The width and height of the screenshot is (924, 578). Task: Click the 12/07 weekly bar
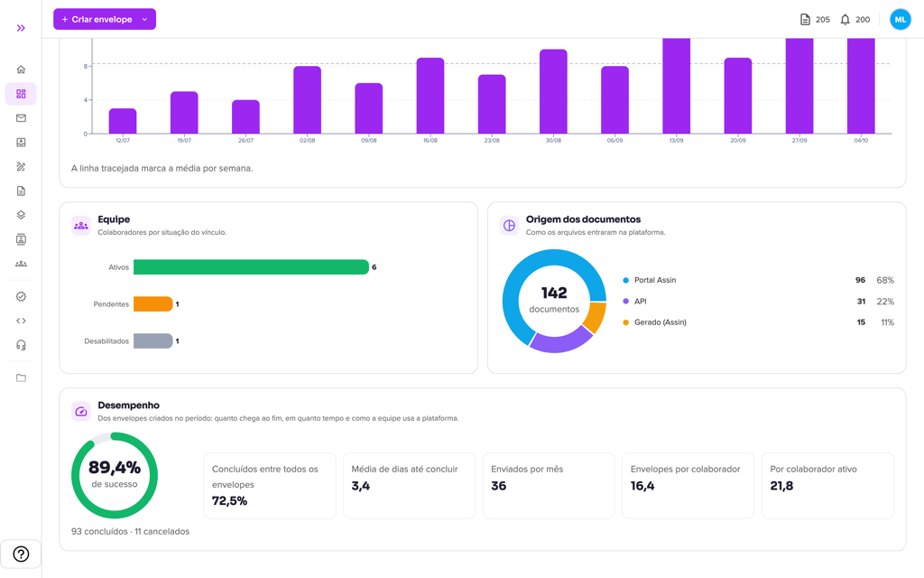[x=123, y=121]
